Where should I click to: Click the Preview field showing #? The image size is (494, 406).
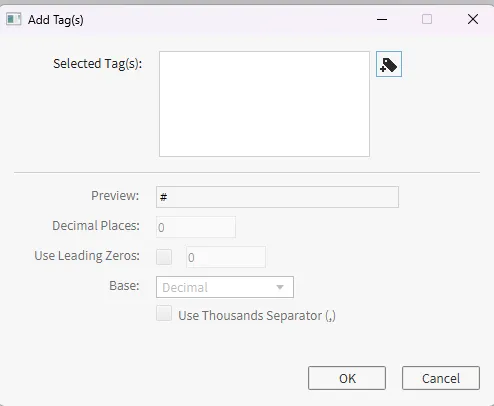(x=277, y=197)
